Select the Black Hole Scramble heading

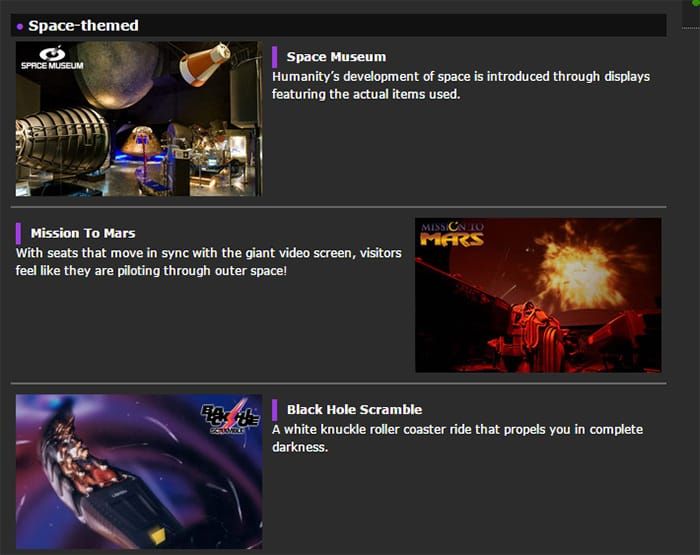(x=354, y=410)
